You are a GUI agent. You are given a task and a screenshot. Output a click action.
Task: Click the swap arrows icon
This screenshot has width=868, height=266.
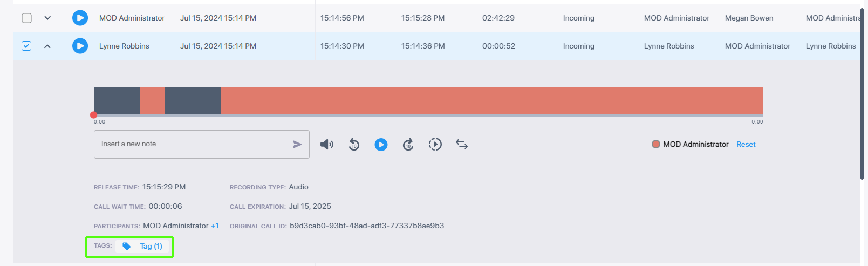coord(462,145)
